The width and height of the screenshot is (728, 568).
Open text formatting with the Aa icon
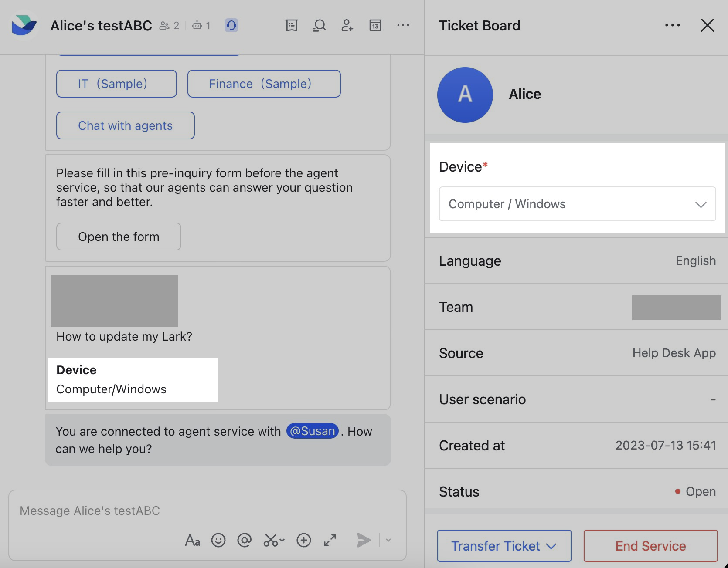pyautogui.click(x=192, y=540)
